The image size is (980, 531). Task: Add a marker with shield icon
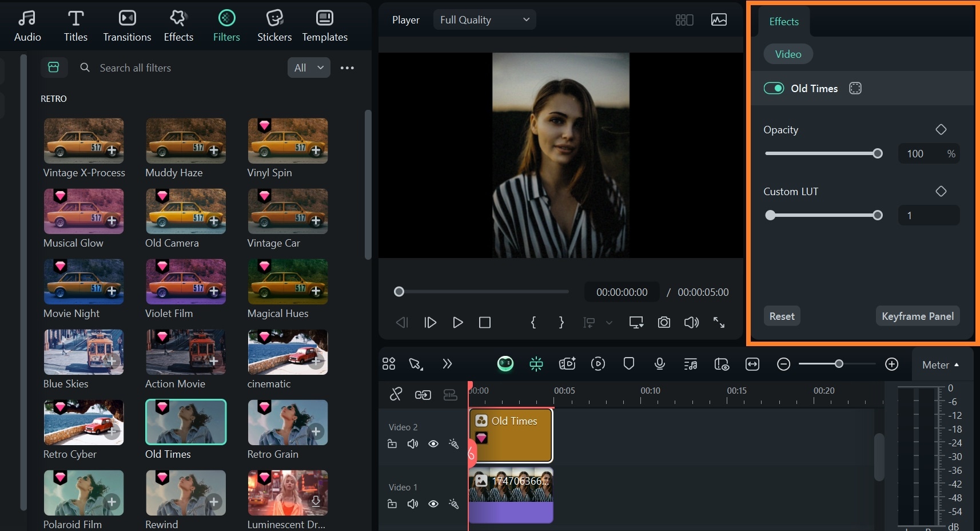coord(628,364)
